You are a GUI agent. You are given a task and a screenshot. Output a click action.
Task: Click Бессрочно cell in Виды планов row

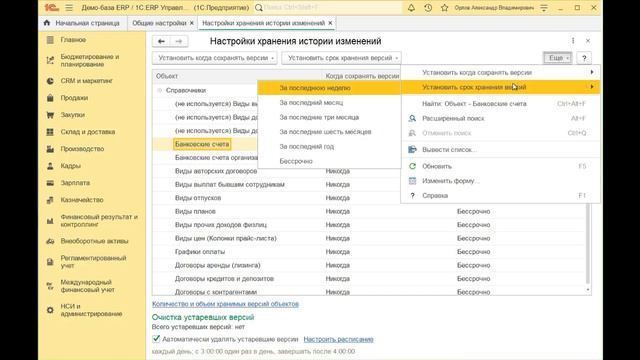[473, 211]
